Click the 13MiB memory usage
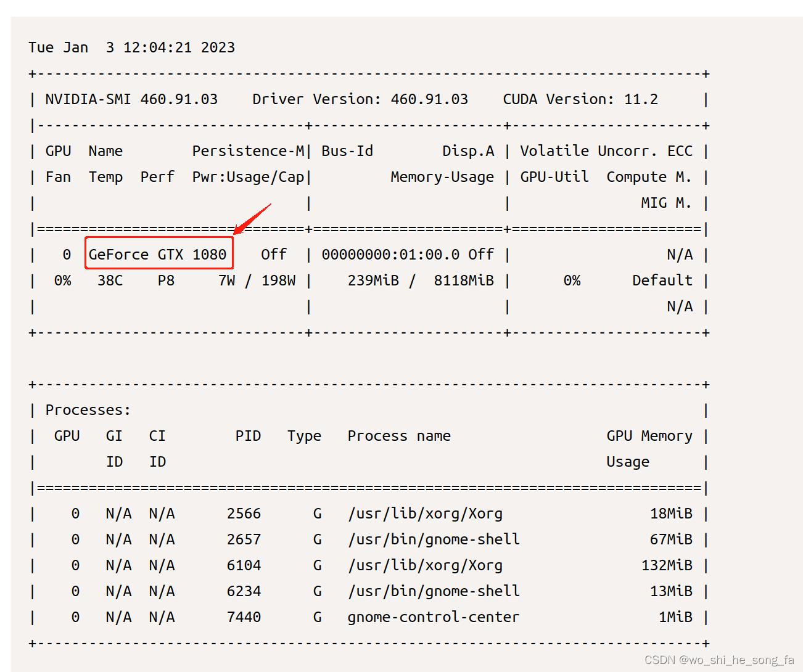 (671, 591)
